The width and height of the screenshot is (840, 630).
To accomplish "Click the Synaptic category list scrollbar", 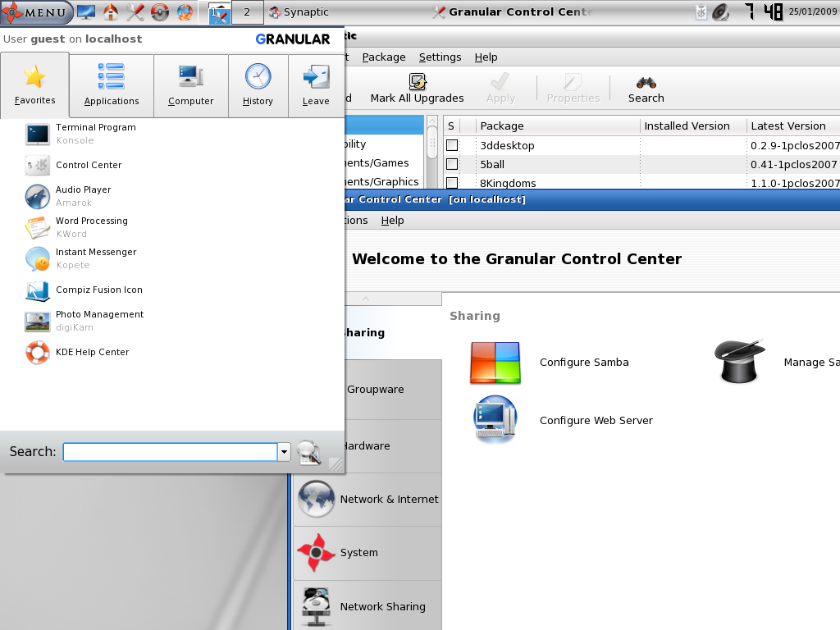I will click(432, 144).
